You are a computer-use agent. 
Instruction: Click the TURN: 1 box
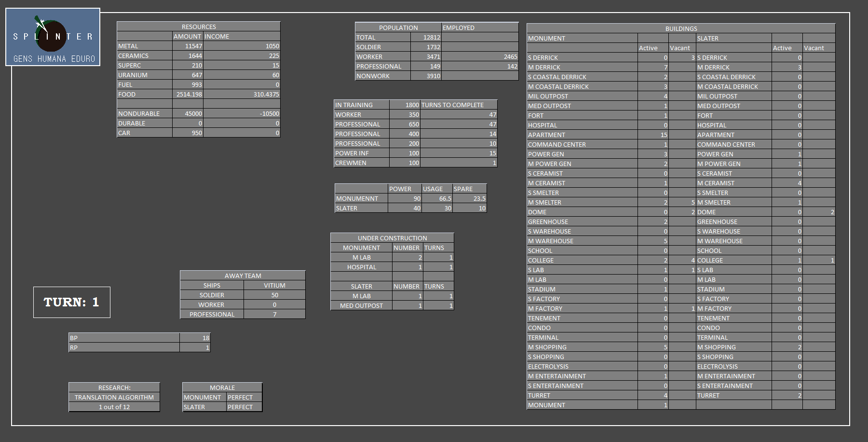tap(71, 302)
